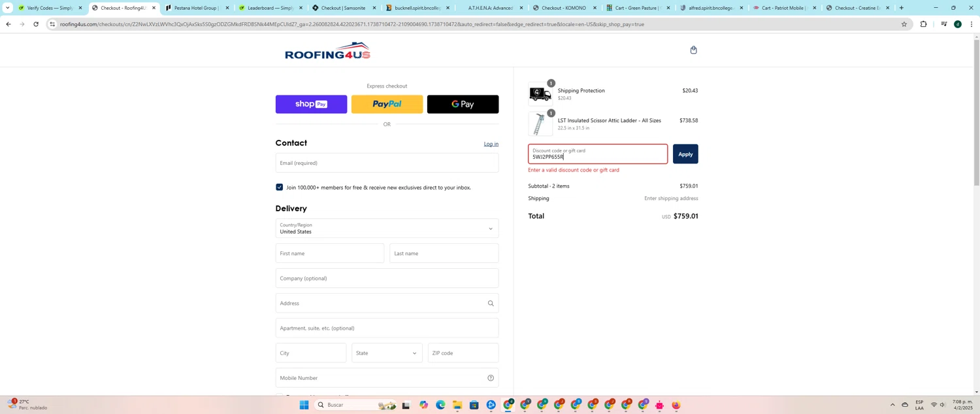Go forward with the browser forward arrow

pyautogui.click(x=22, y=24)
